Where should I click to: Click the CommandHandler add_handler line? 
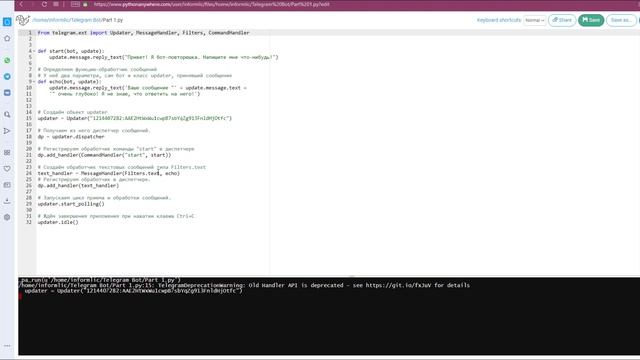[104, 155]
